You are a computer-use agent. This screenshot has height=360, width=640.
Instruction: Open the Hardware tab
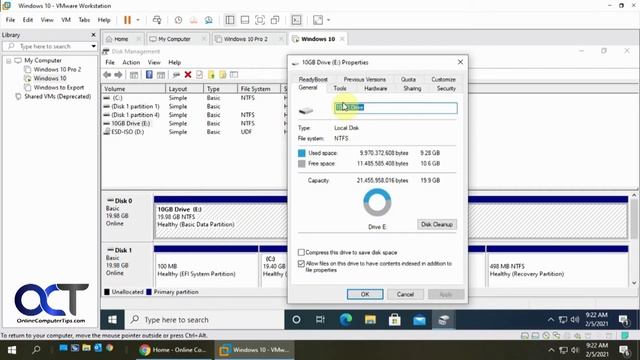376,88
